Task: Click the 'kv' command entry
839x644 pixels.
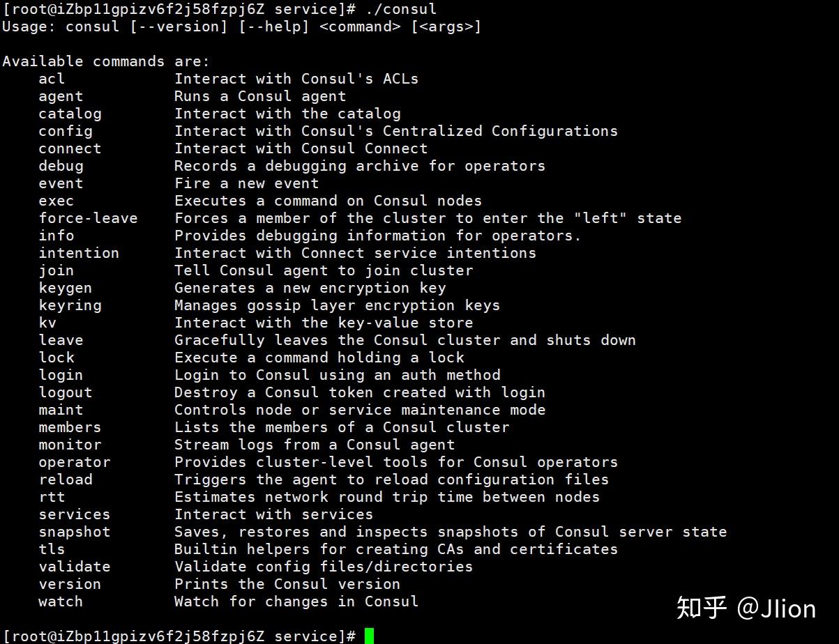Action: 47,323
